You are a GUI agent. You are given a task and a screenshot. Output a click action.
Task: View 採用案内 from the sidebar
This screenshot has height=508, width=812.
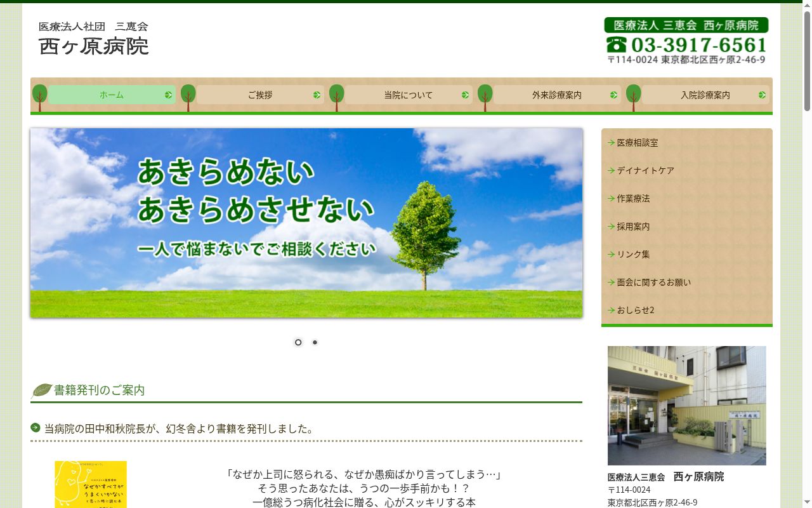coord(633,227)
